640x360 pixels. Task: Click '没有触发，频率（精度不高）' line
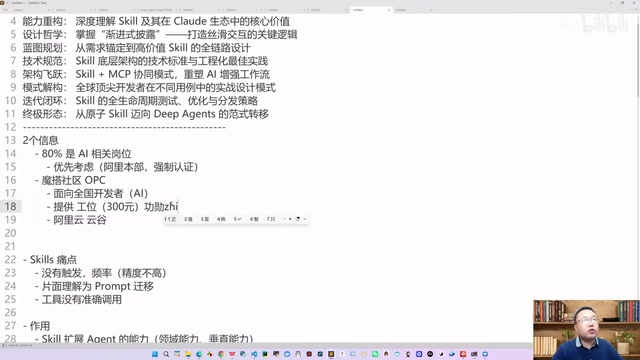point(104,273)
